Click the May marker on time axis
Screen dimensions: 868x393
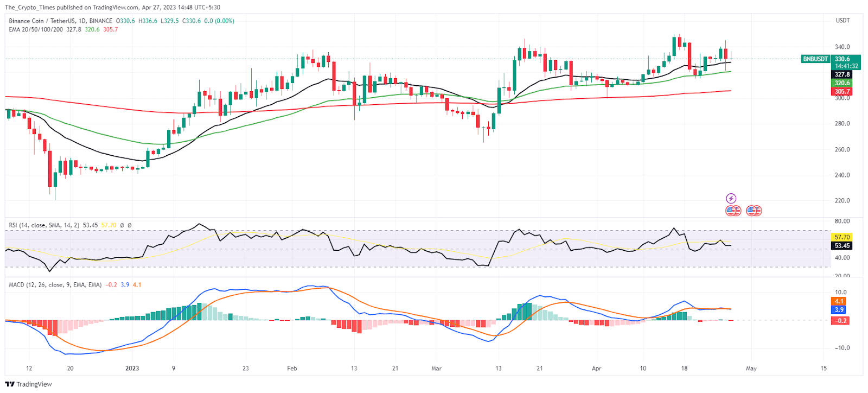pyautogui.click(x=751, y=368)
